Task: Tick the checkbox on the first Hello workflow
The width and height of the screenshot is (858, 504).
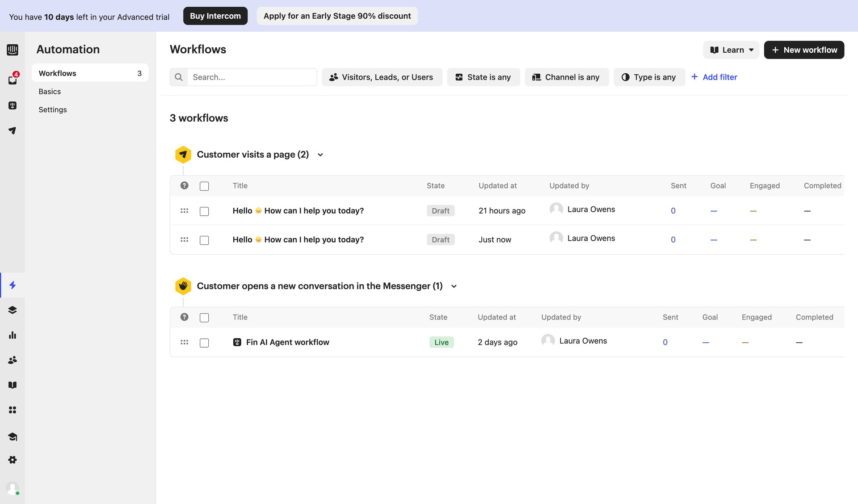Action: tap(204, 210)
